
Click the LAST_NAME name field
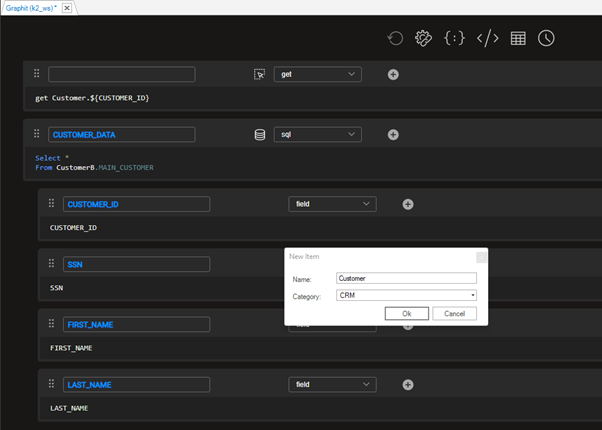pos(136,384)
